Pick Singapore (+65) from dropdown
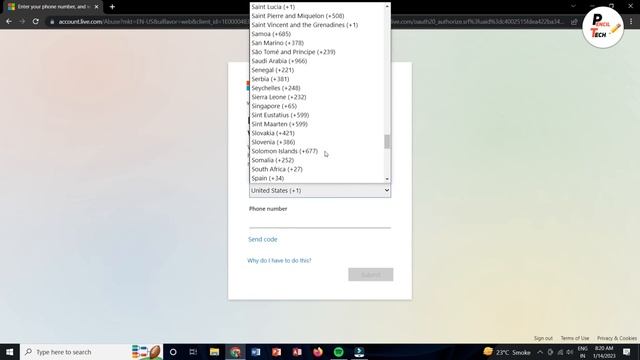640x360 pixels. tap(317, 106)
